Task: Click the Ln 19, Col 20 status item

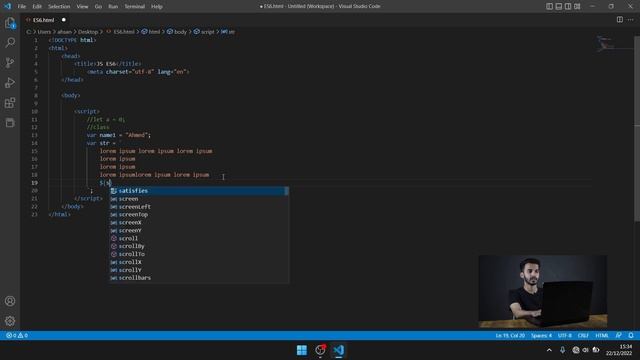Action: click(510, 335)
